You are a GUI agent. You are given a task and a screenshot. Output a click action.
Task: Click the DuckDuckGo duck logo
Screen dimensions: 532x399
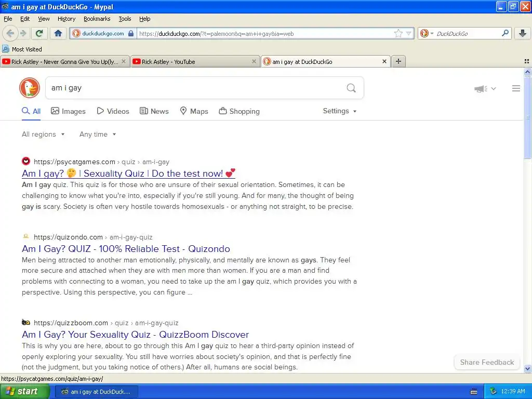[x=30, y=88]
